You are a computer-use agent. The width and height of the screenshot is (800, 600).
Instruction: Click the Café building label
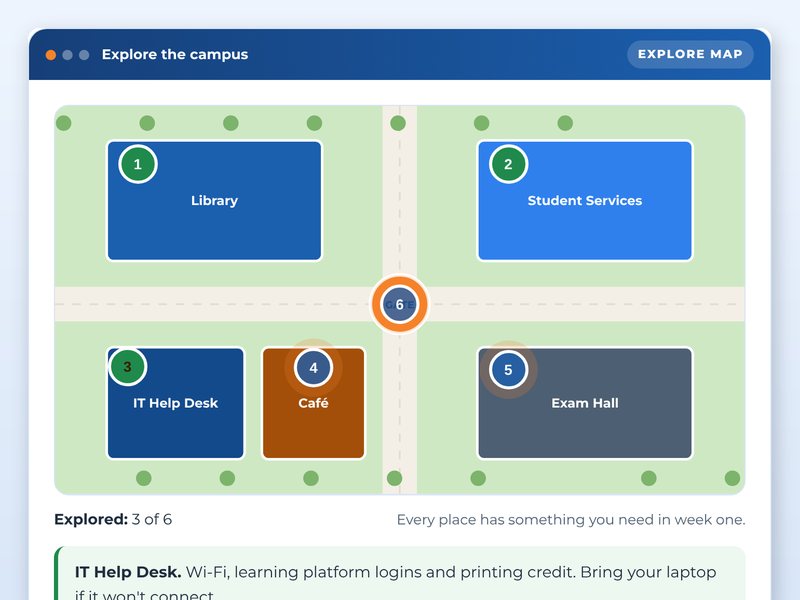pyautogui.click(x=313, y=403)
